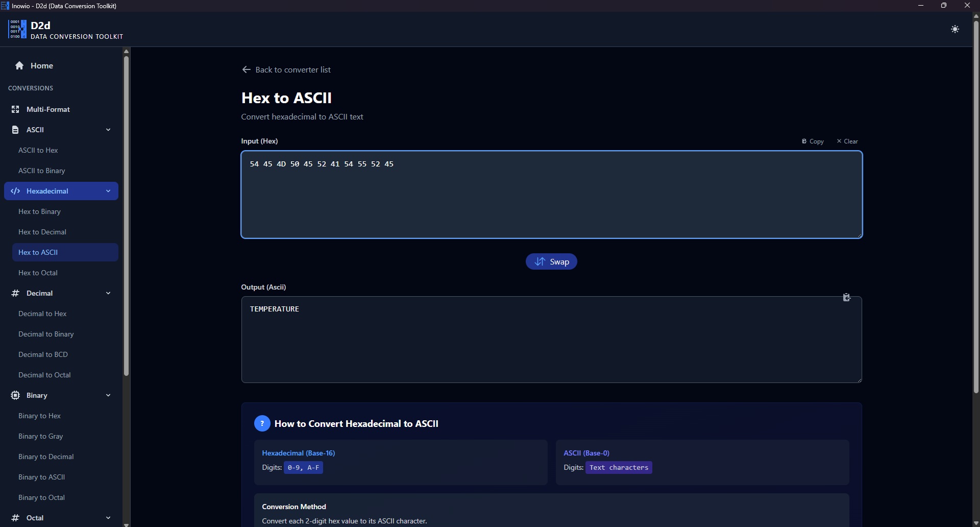Open Decimal to Octal converter
980x527 pixels.
(x=65, y=375)
